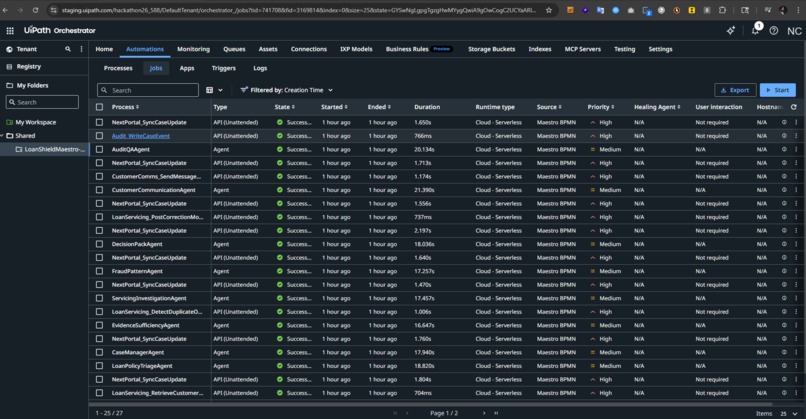View details icon for AuditQAAgent job
This screenshot has height=419, width=806.
(784, 150)
